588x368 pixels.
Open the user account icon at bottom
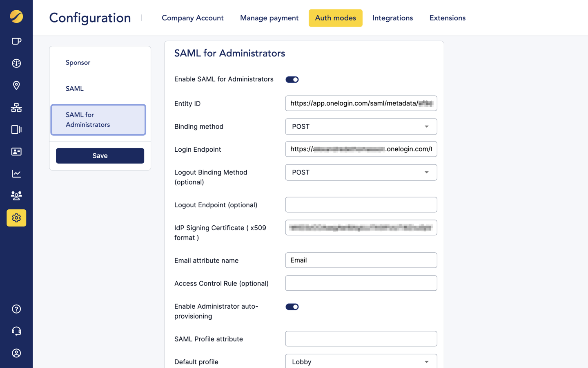tap(16, 353)
